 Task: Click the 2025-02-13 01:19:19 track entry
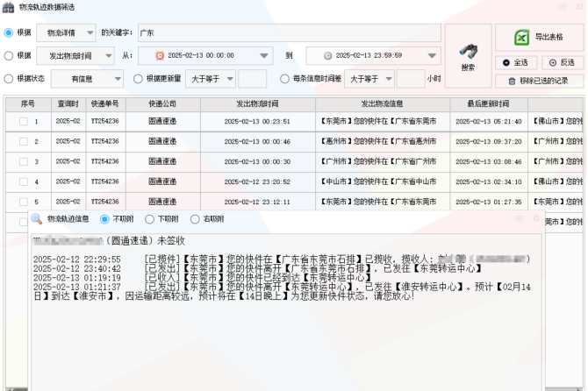point(203,278)
